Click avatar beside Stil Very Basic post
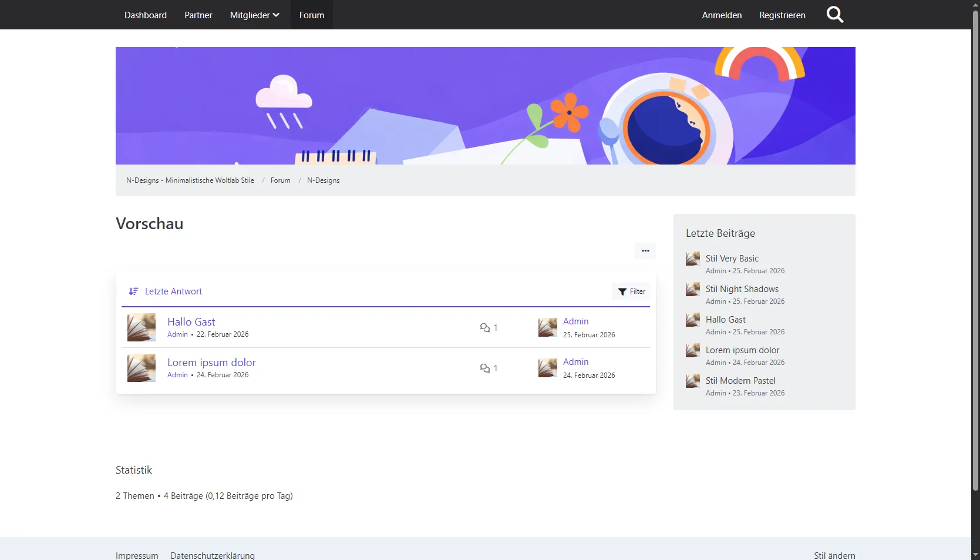The image size is (980, 560). coord(693,259)
